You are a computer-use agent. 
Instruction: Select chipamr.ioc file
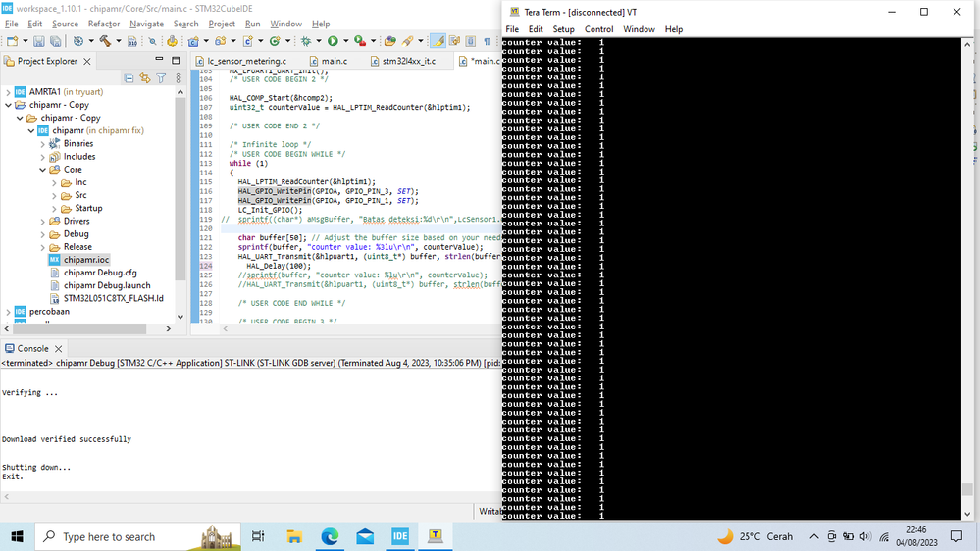86,260
